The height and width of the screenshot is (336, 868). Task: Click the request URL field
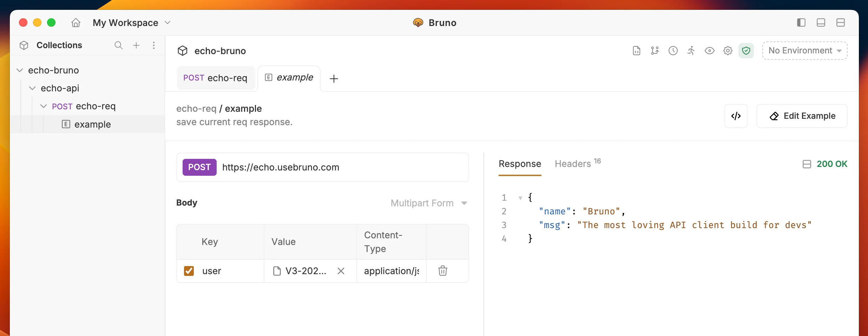[322, 167]
